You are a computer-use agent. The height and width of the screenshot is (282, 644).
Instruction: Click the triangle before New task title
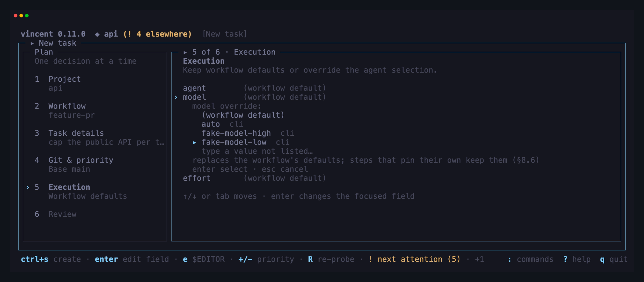[32, 43]
